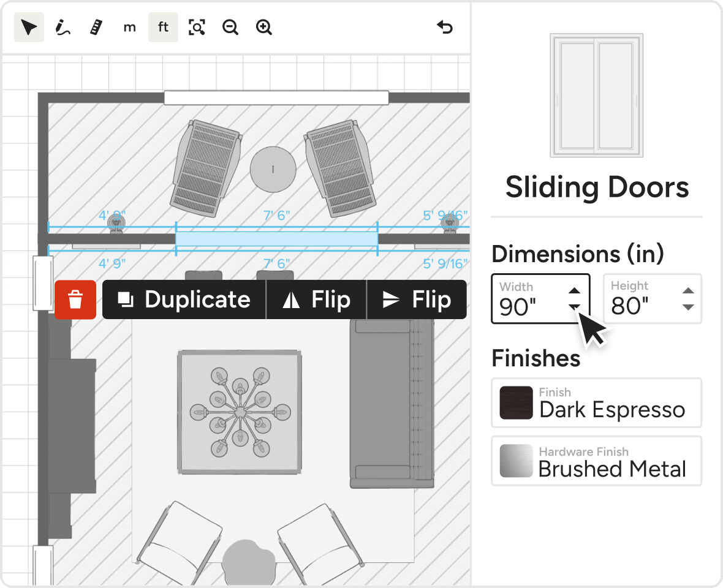Decrease door width with down arrow
Image resolution: width=723 pixels, height=588 pixels.
click(x=574, y=307)
